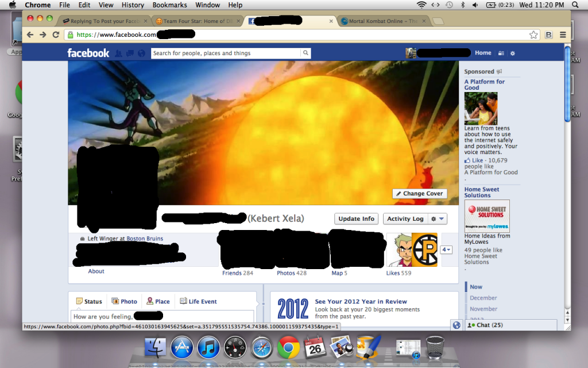Viewport: 588px width, 368px height.
Task: Click the Update Info button
Action: (356, 219)
